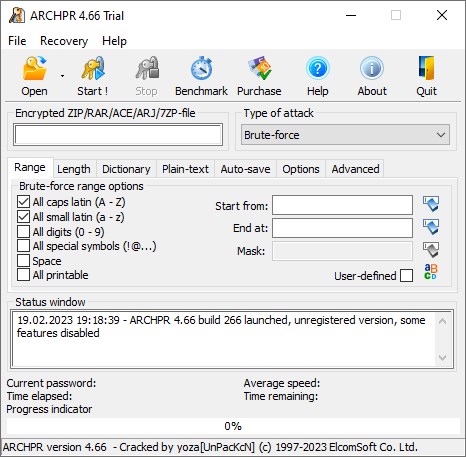Image resolution: width=466 pixels, height=457 pixels.
Task: Click the Start from input field
Action: pos(342,205)
